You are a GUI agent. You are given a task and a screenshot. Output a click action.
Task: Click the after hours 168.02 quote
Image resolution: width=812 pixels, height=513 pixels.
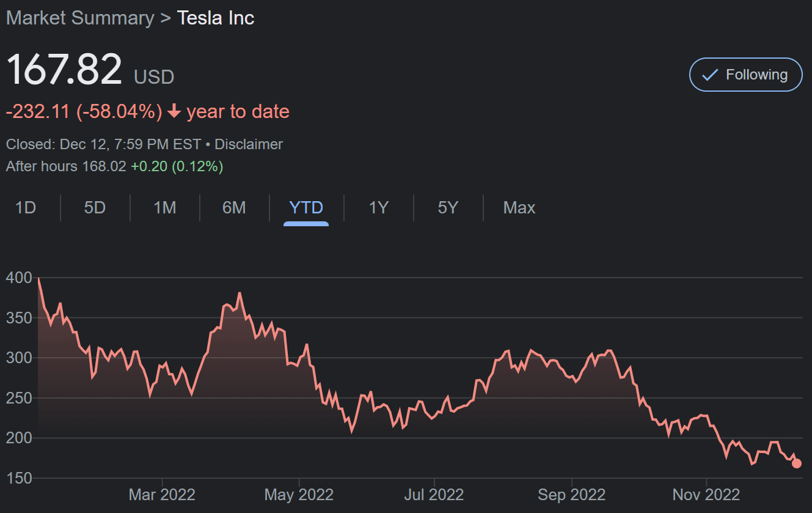pos(104,166)
